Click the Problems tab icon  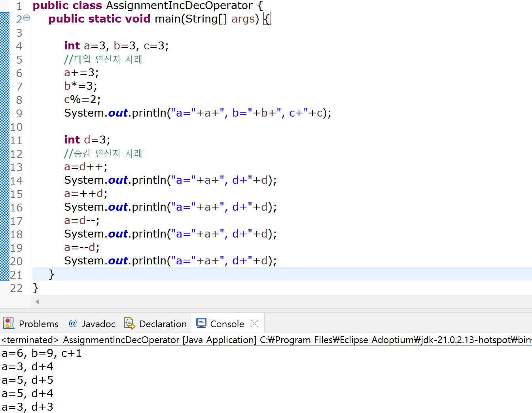pos(9,323)
